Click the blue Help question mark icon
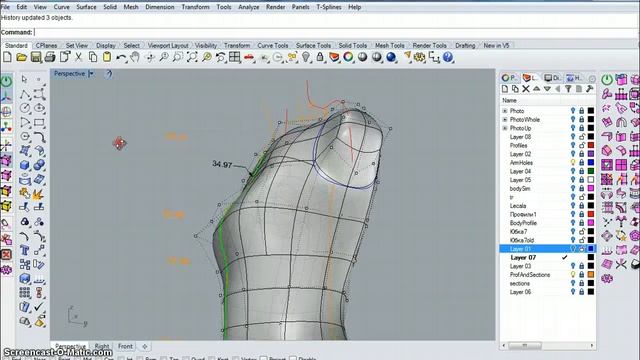Viewport: 640px width, 360px height. (x=448, y=57)
